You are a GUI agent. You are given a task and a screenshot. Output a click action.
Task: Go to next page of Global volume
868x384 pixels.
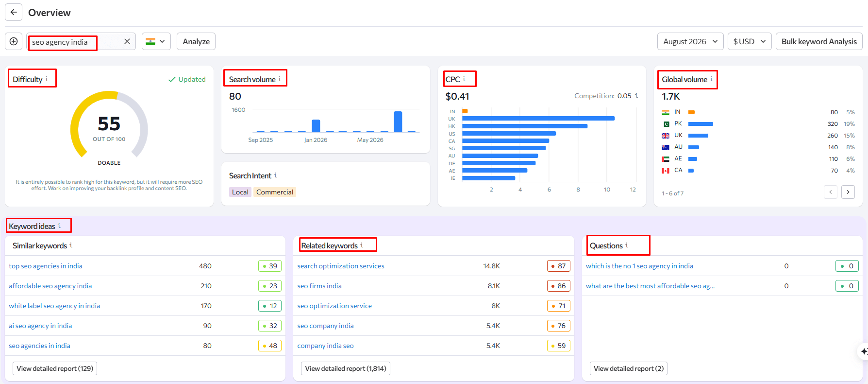coord(848,192)
